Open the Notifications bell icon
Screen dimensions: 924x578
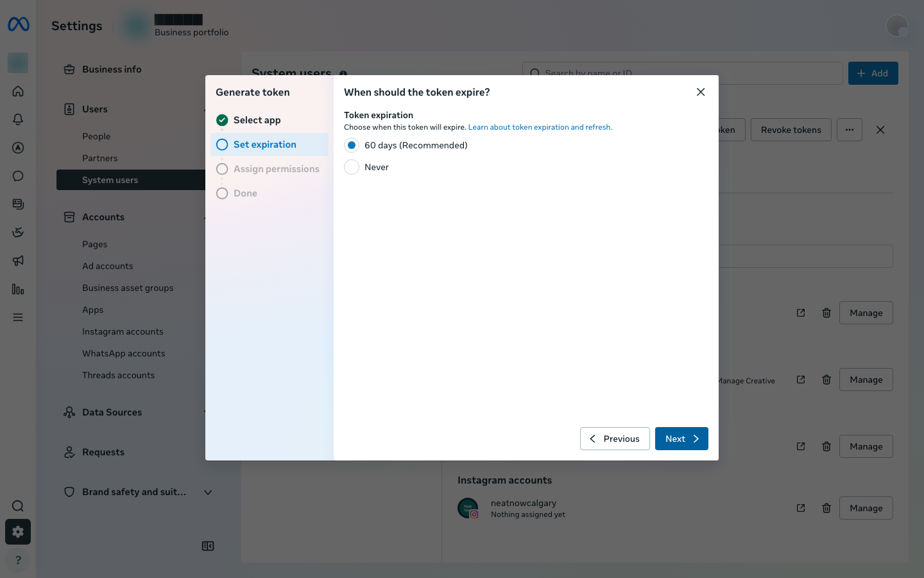click(x=18, y=119)
